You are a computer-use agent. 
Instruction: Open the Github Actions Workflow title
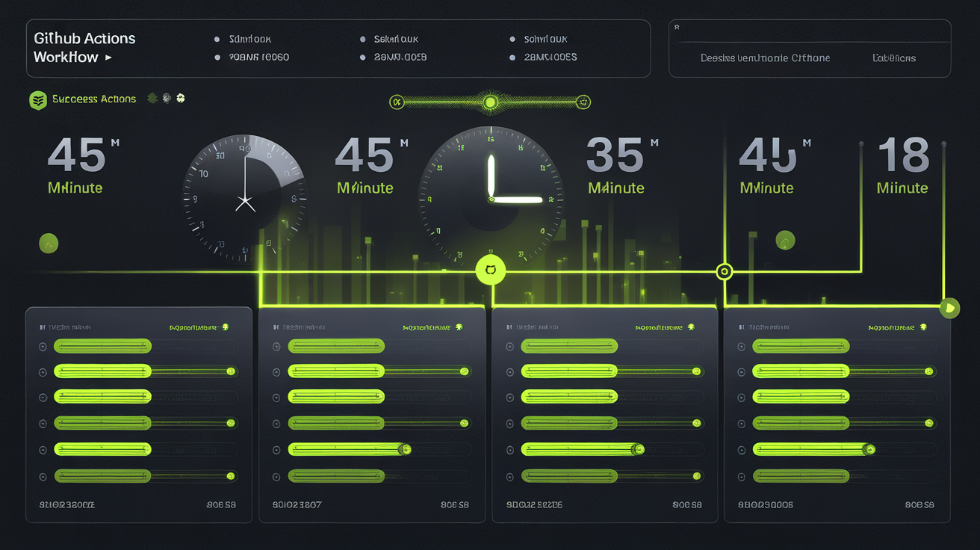(x=84, y=48)
